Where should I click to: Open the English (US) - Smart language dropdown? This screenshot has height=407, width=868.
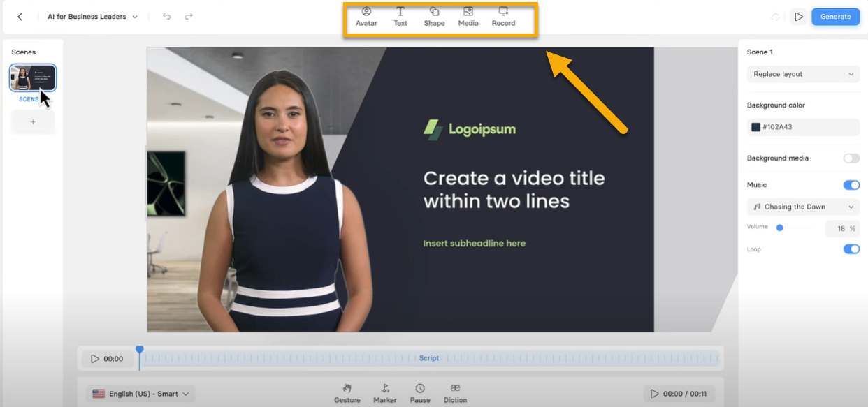pos(140,394)
